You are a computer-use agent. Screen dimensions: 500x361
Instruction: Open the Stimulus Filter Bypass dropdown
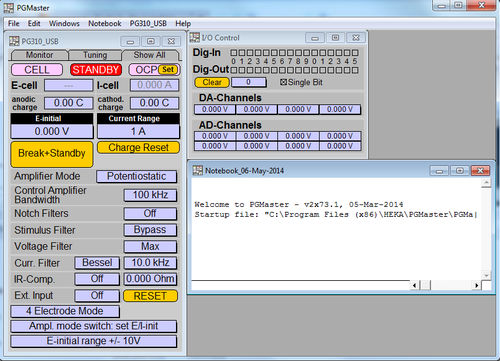tap(150, 230)
